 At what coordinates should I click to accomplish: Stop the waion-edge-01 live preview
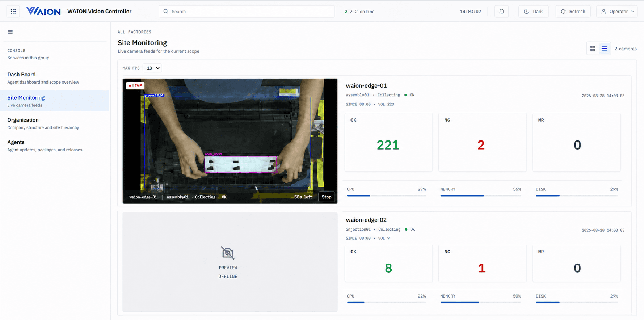(327, 197)
